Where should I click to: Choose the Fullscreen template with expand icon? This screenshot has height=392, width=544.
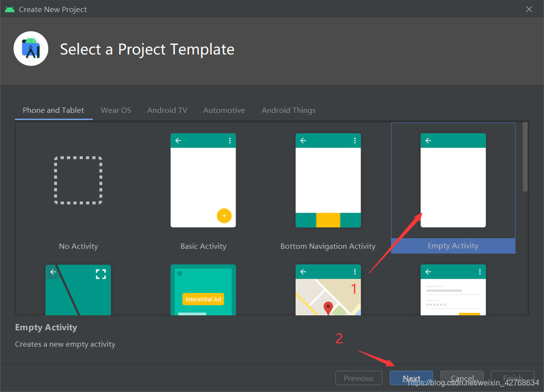[78, 290]
